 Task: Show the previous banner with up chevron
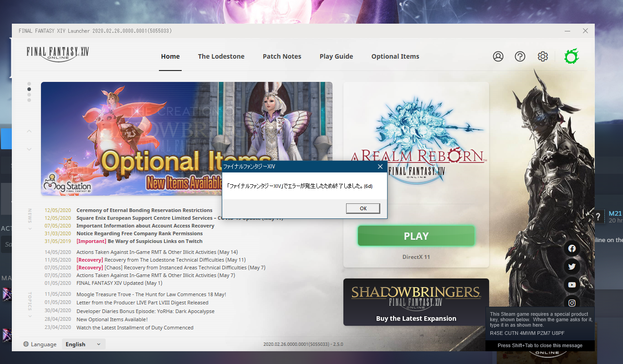[x=29, y=131]
